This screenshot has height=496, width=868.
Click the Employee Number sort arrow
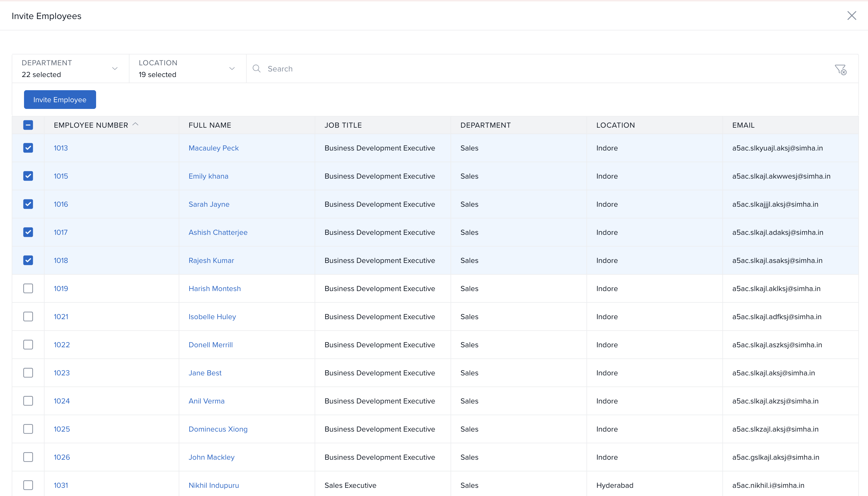point(135,124)
